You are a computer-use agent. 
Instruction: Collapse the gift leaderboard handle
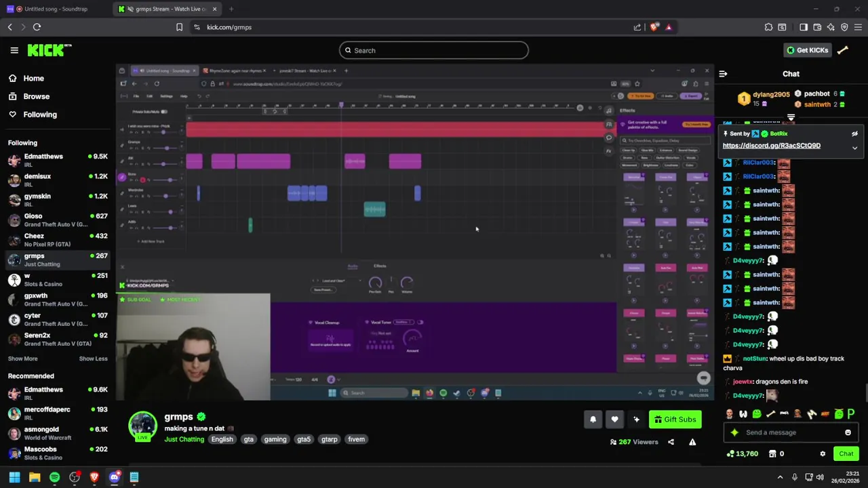[x=791, y=118]
